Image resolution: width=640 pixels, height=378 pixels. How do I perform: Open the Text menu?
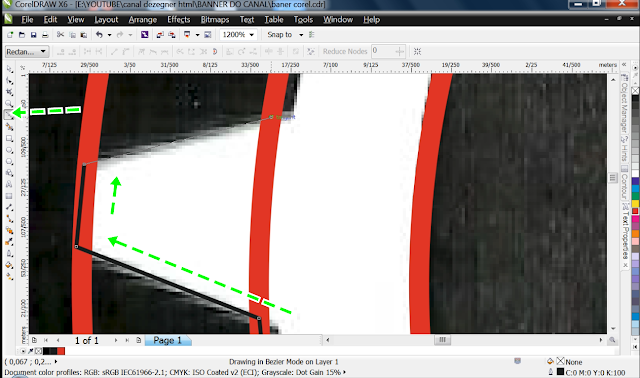(x=247, y=20)
